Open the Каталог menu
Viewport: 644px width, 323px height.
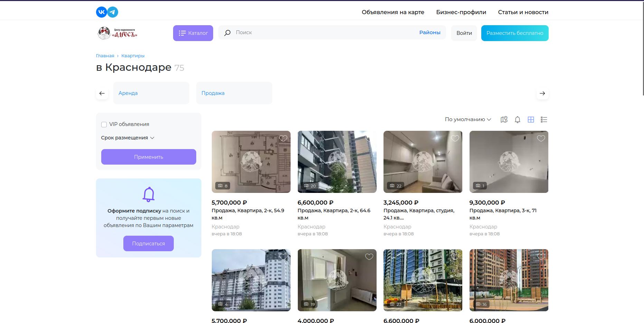pos(193,33)
